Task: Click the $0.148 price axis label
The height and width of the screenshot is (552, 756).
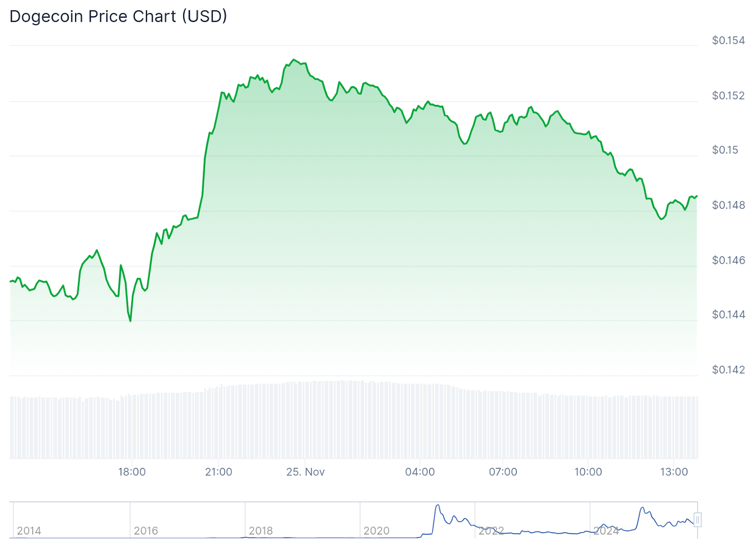Action: tap(728, 205)
